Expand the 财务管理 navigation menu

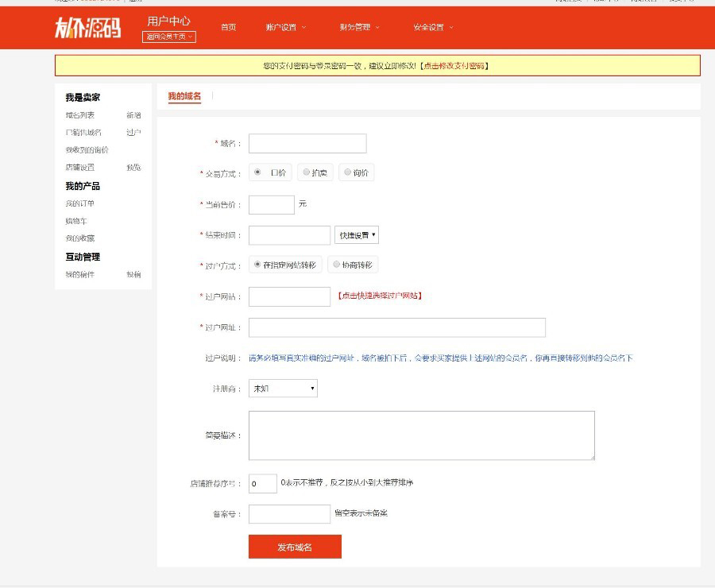(x=359, y=27)
